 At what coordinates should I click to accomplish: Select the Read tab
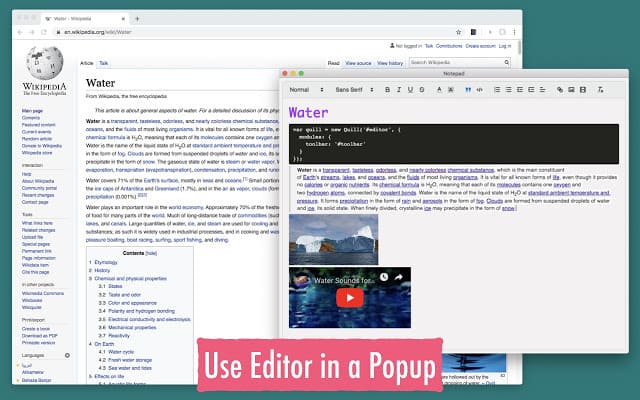[x=333, y=63]
